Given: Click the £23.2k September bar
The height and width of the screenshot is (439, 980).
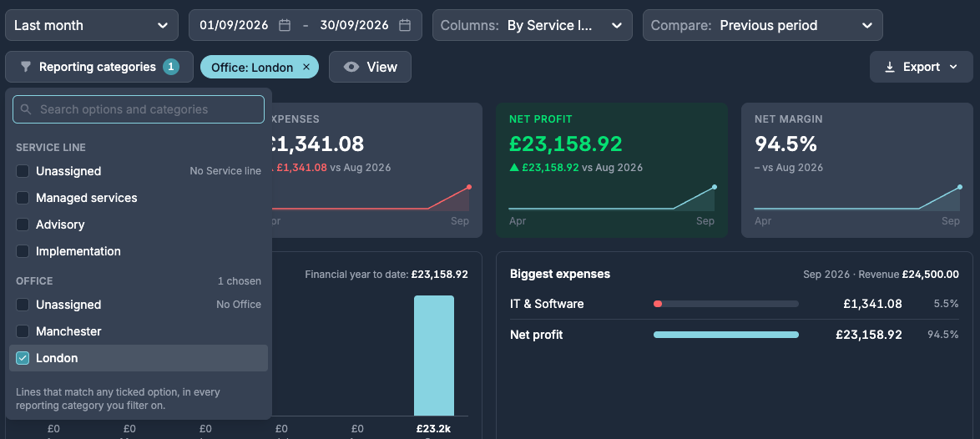Looking at the screenshot, I should pyautogui.click(x=434, y=356).
